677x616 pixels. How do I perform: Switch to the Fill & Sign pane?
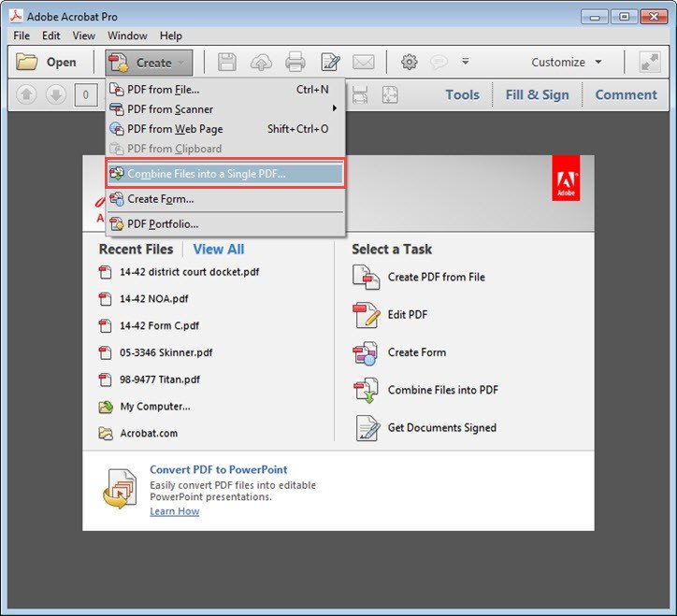(x=537, y=94)
